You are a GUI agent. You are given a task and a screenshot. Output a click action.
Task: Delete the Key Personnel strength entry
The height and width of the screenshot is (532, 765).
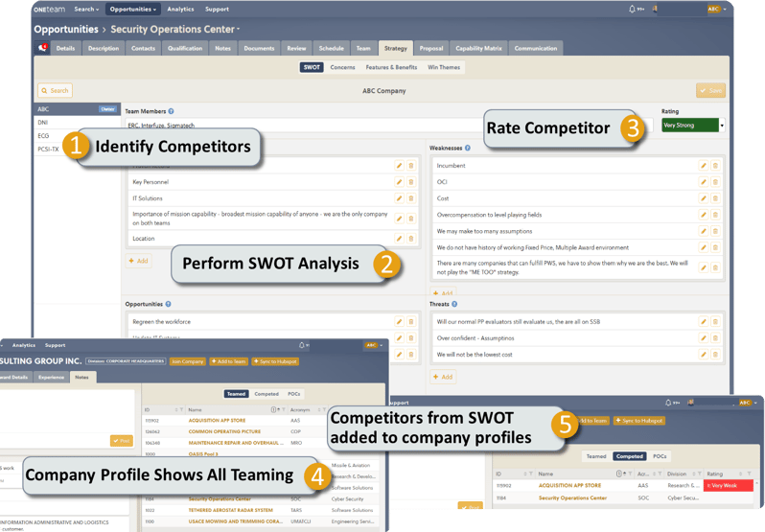(x=411, y=182)
